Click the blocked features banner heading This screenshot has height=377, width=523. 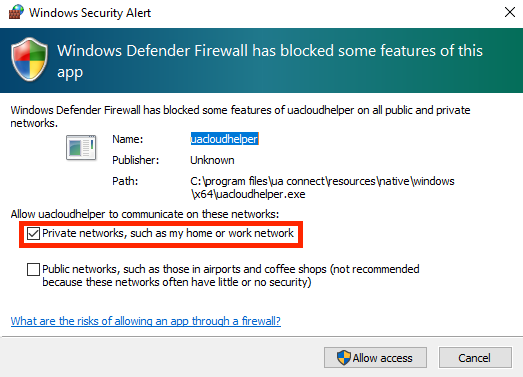click(x=270, y=61)
